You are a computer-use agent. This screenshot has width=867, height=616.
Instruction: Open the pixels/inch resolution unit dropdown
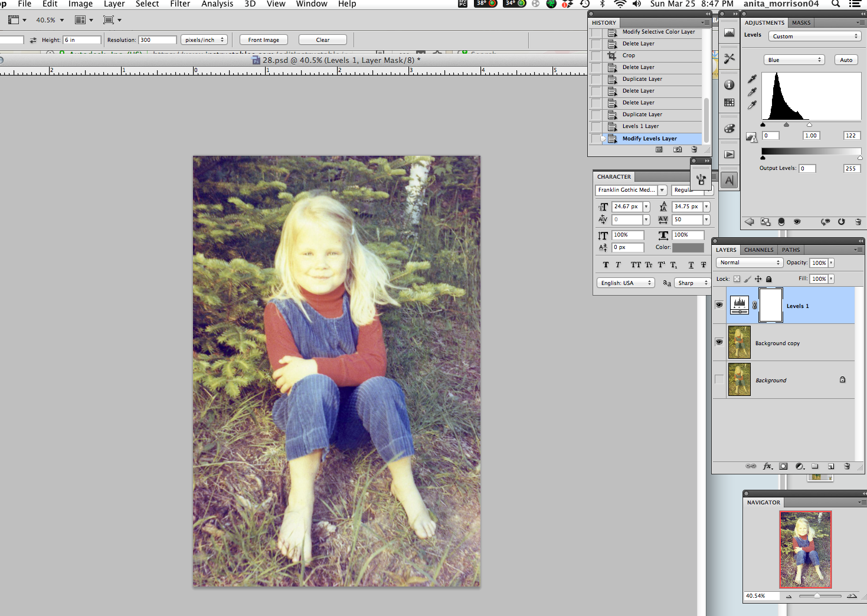tap(204, 40)
